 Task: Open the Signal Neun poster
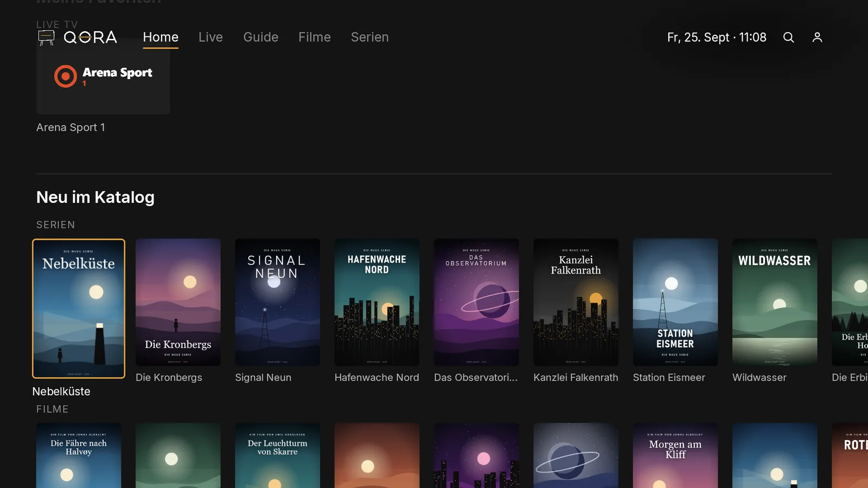[x=277, y=302]
